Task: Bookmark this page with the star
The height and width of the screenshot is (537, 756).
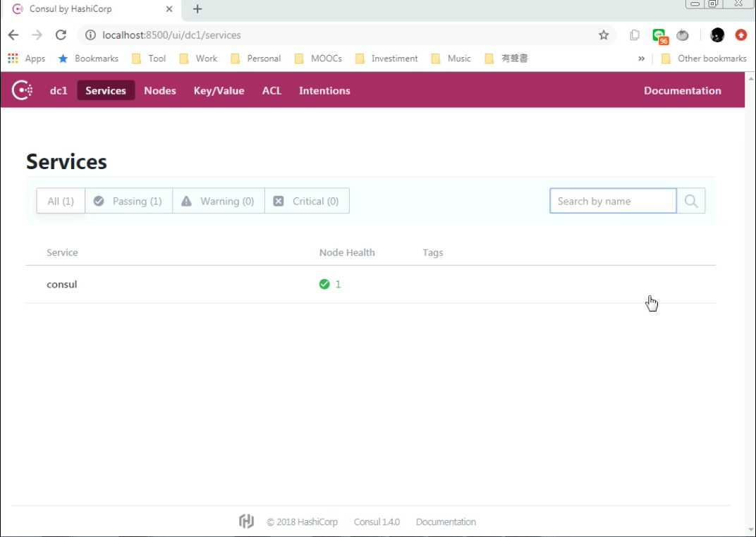Action: (x=604, y=35)
